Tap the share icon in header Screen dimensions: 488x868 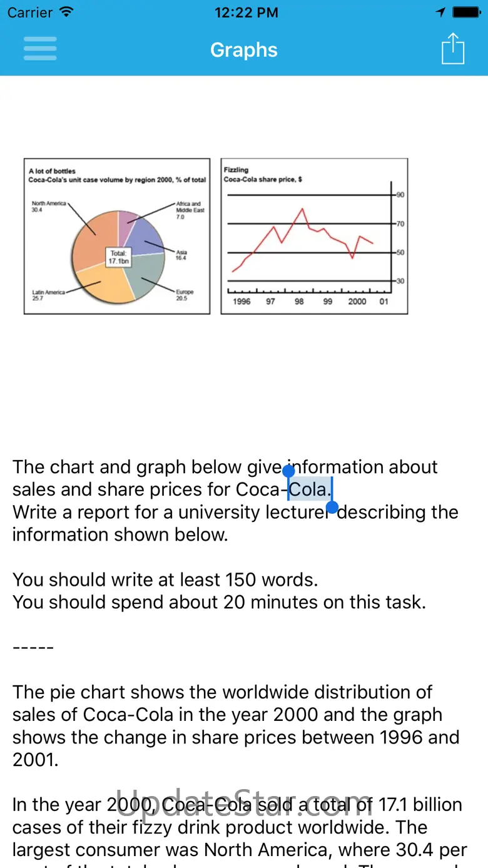[x=453, y=49]
